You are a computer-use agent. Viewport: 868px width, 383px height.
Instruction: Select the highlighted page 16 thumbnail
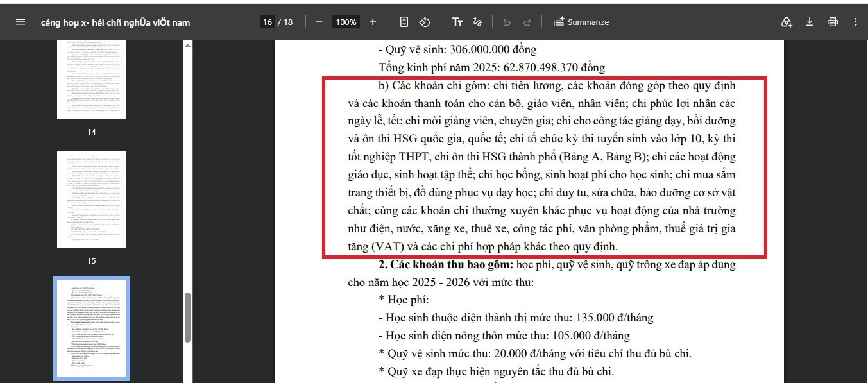pyautogui.click(x=92, y=328)
